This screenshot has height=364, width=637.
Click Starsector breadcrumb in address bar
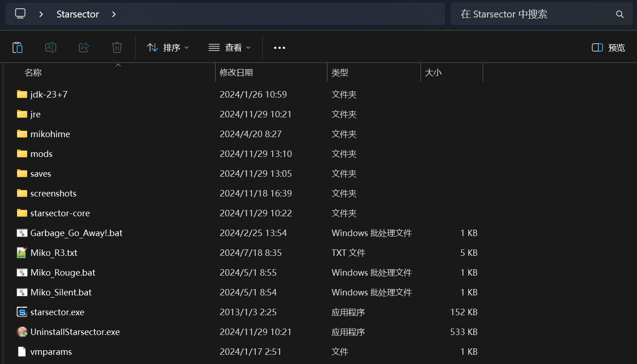pyautogui.click(x=77, y=14)
